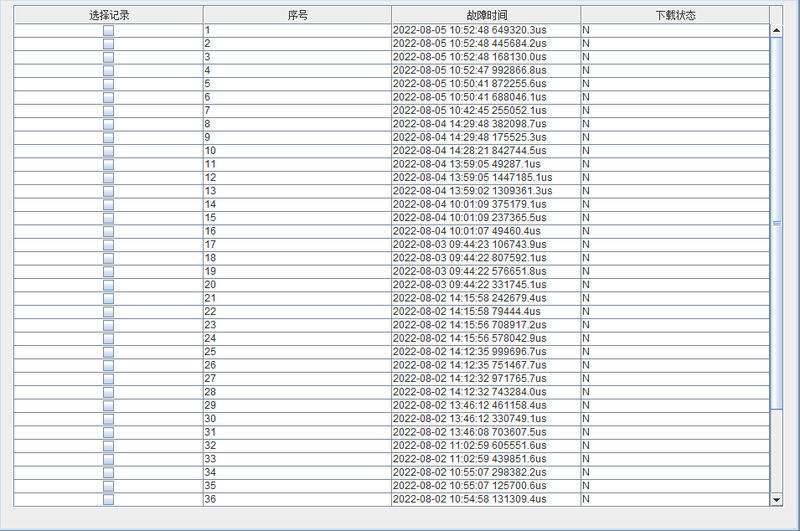Select the checkbox for record 36
Image resolution: width=800 pixels, height=531 pixels.
(x=108, y=499)
